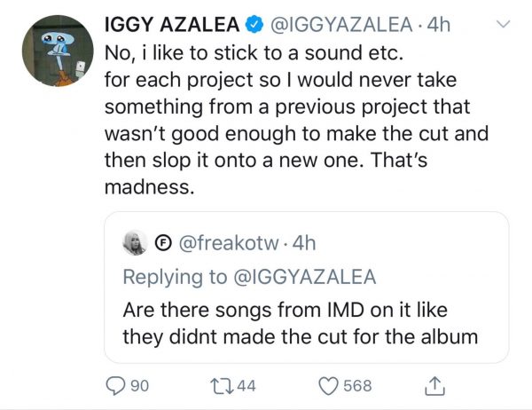This screenshot has width=532, height=410.
Task: Click the circled F badge in quoted tweet
Action: (163, 243)
